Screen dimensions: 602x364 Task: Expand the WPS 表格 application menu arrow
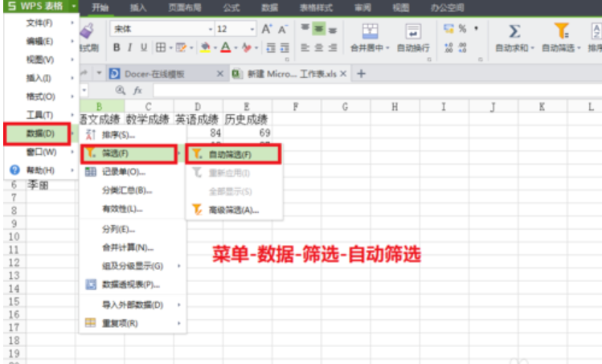pyautogui.click(x=74, y=6)
